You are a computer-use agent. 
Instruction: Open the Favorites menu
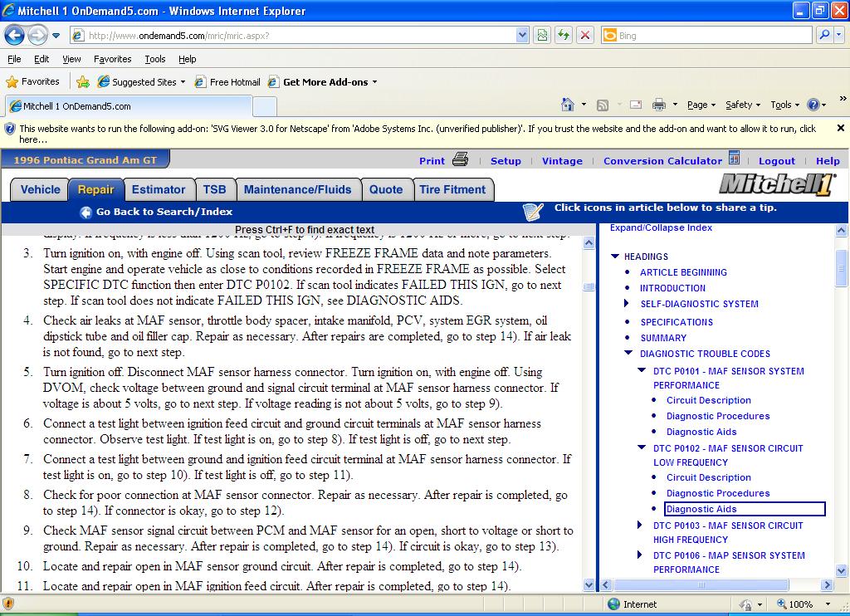112,59
